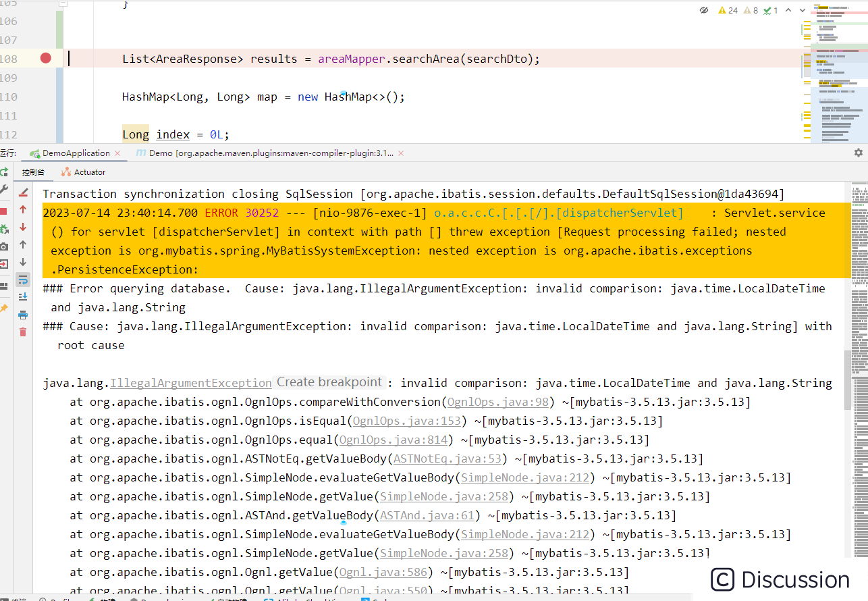Switch to the Actuator tab

(83, 172)
